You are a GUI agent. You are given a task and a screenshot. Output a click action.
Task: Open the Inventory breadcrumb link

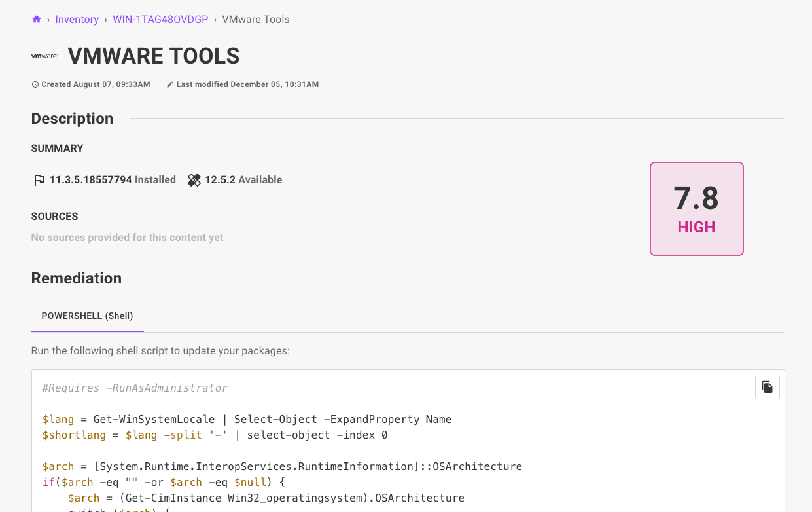[77, 19]
